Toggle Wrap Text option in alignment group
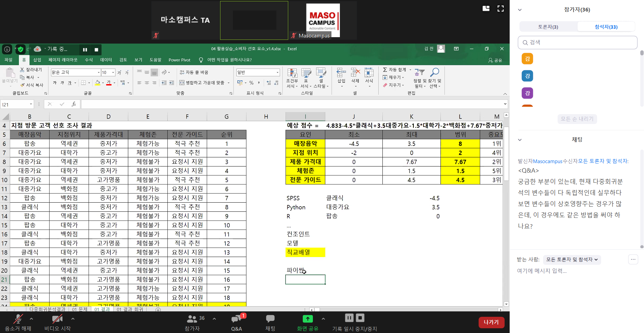The height and width of the screenshot is (333, 644). click(x=182, y=73)
